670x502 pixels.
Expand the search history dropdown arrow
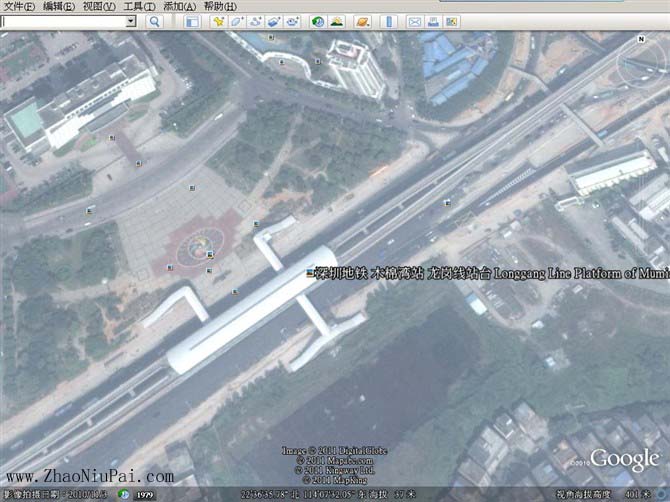[x=132, y=21]
